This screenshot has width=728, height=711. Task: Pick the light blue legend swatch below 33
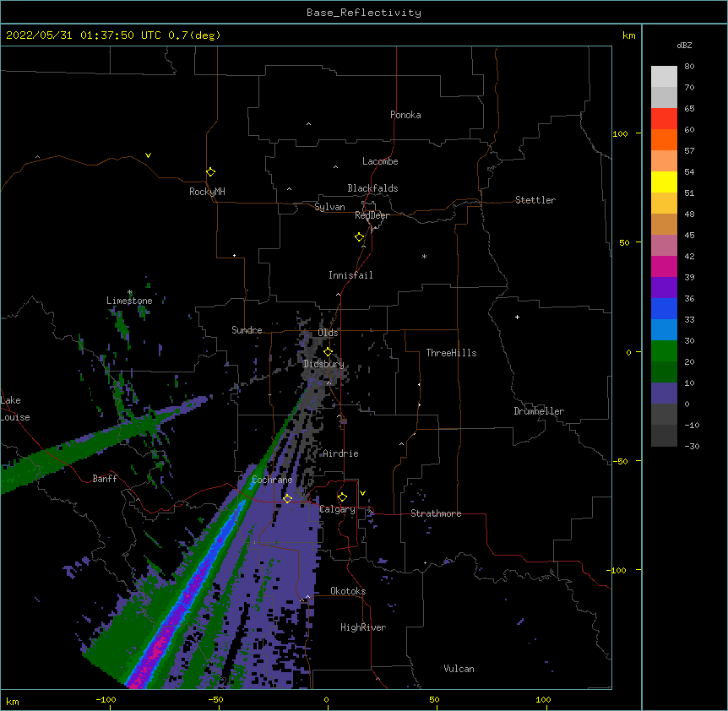664,330
